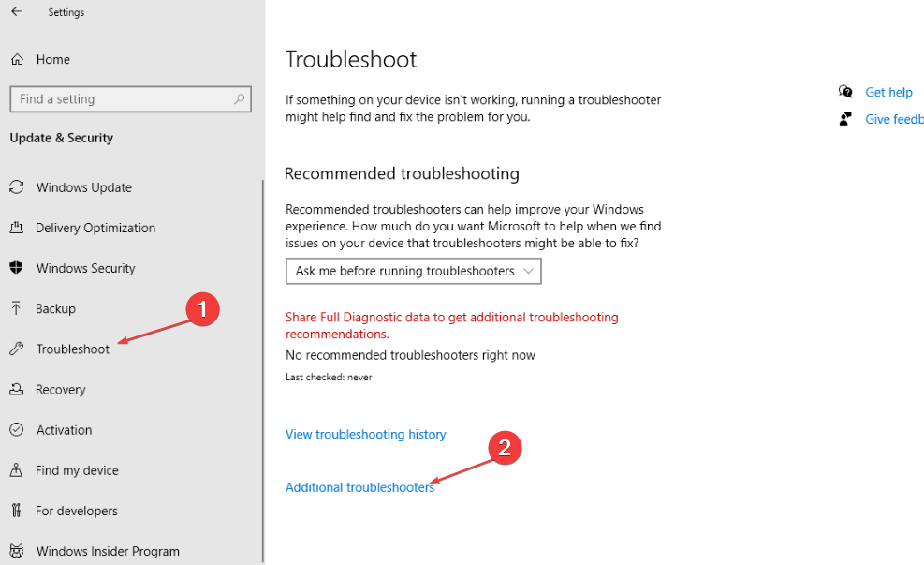Click the Give feedback person icon

(x=845, y=119)
